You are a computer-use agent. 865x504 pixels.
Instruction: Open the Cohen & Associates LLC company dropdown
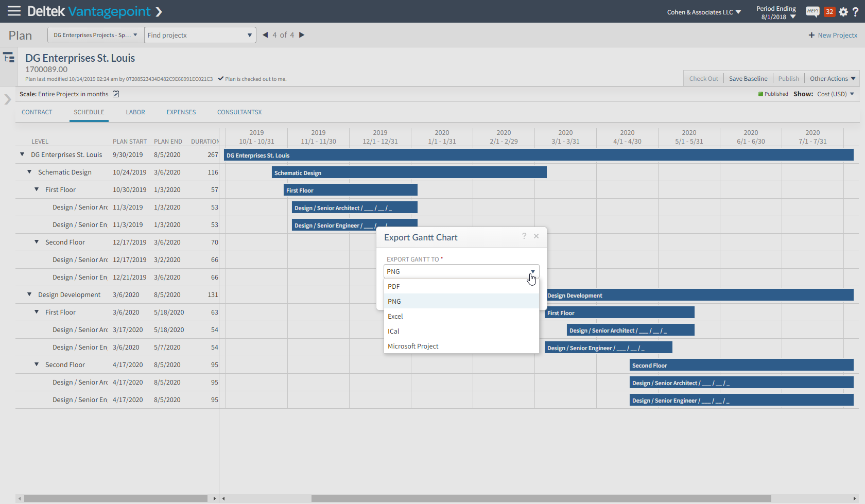click(x=704, y=12)
